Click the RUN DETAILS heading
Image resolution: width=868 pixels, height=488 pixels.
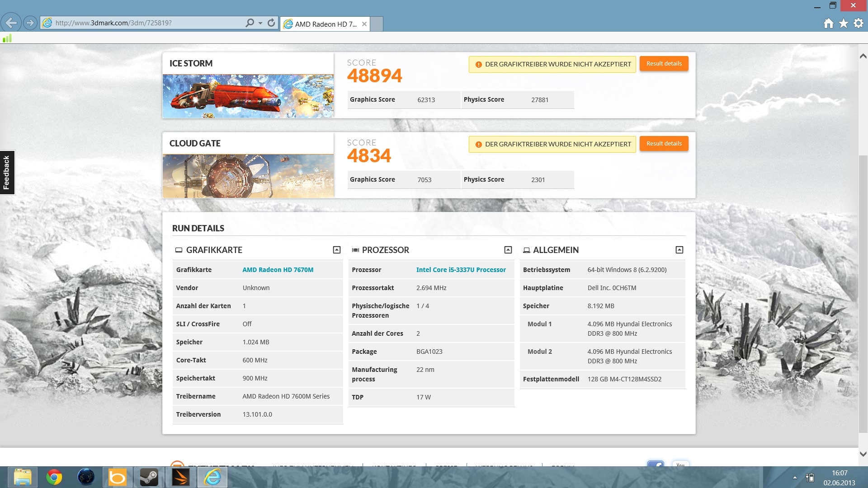pos(198,229)
